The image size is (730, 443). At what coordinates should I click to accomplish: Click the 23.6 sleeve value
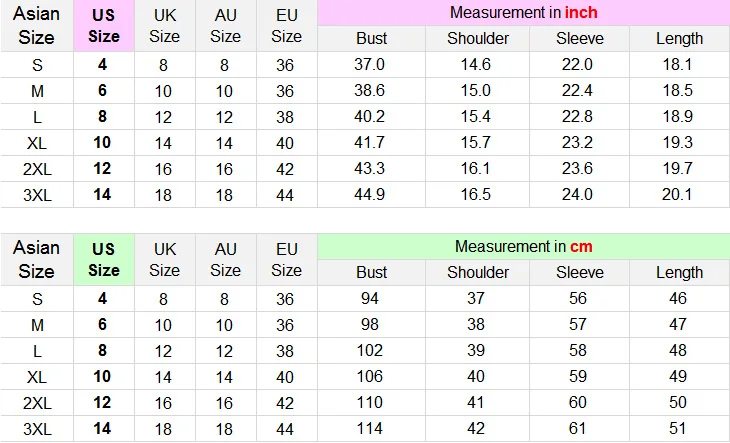[x=580, y=168]
